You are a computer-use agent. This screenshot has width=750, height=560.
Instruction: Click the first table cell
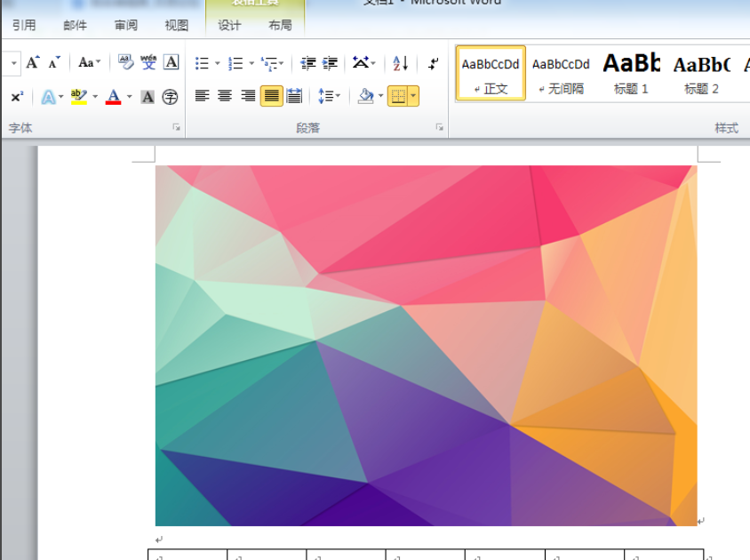pyautogui.click(x=187, y=555)
